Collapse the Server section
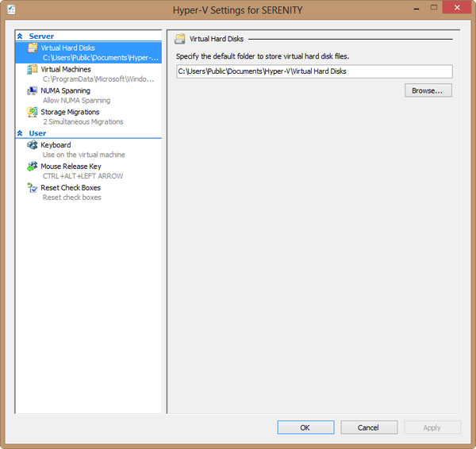 click(x=20, y=36)
